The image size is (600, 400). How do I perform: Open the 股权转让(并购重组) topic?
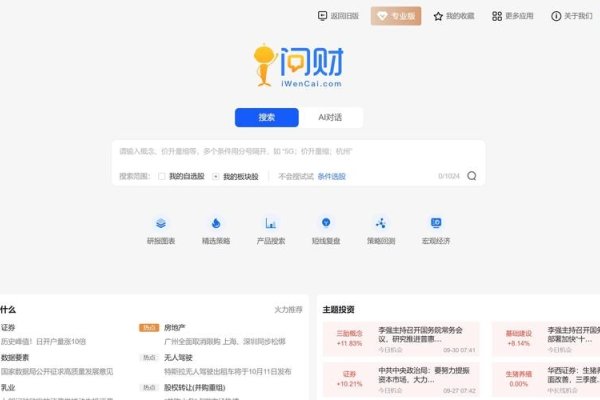click(x=195, y=387)
